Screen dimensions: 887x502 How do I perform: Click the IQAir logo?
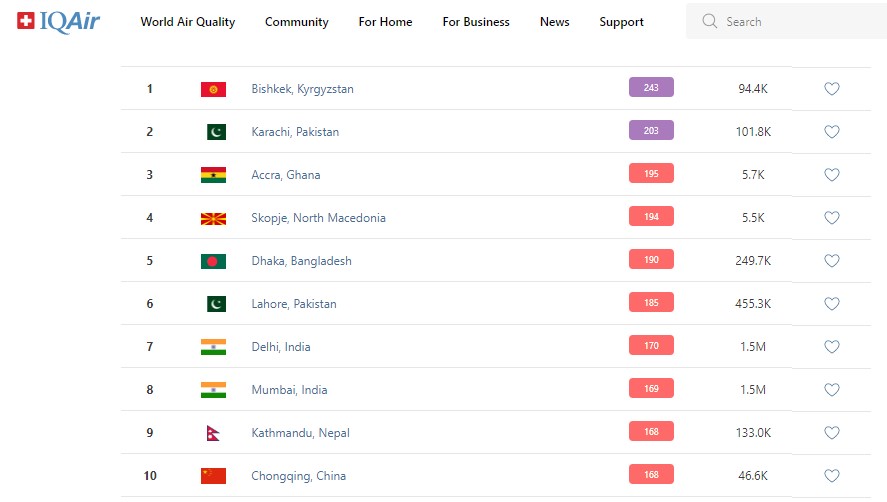[59, 21]
